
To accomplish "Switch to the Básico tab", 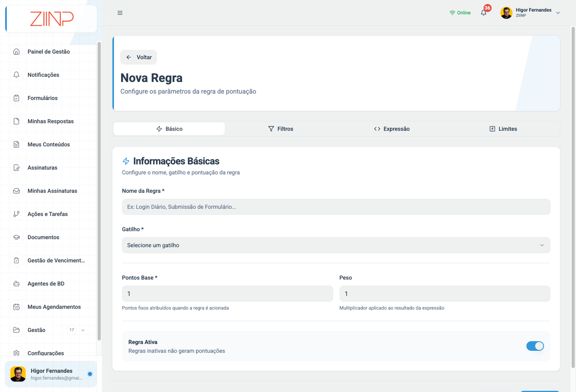I will (x=169, y=129).
